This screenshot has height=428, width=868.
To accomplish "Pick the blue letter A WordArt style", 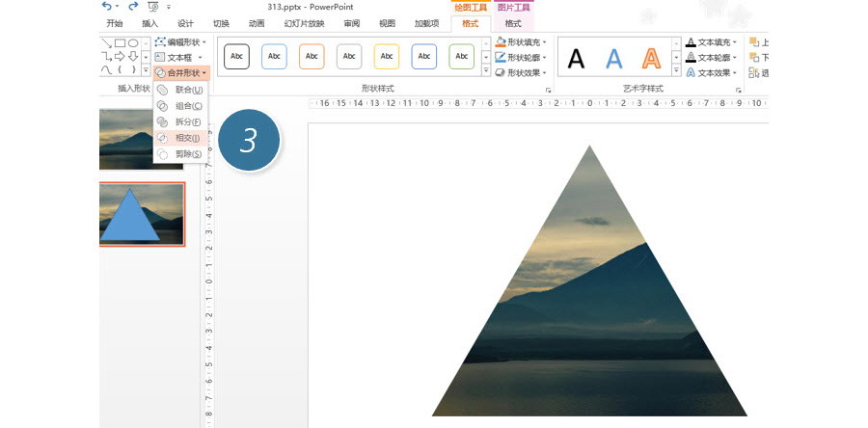I will (x=614, y=60).
